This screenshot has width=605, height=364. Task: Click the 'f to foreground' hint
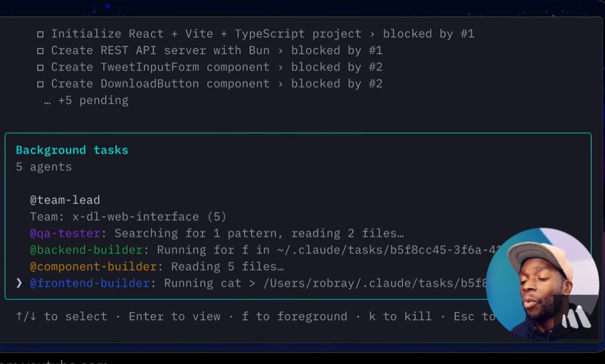(294, 316)
